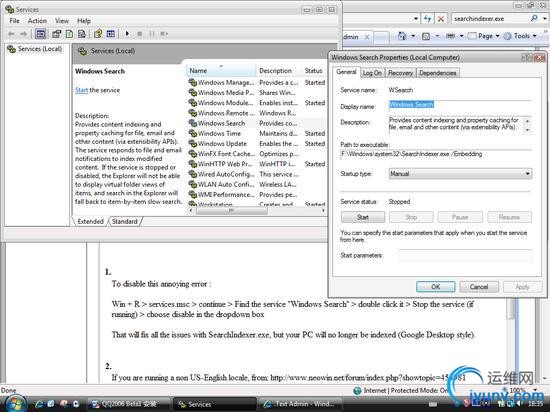550x412 pixels.
Task: Expand the Home button dropdown arrow
Action: [x=413, y=36]
